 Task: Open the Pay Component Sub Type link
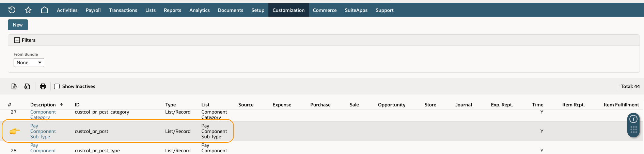[43, 131]
